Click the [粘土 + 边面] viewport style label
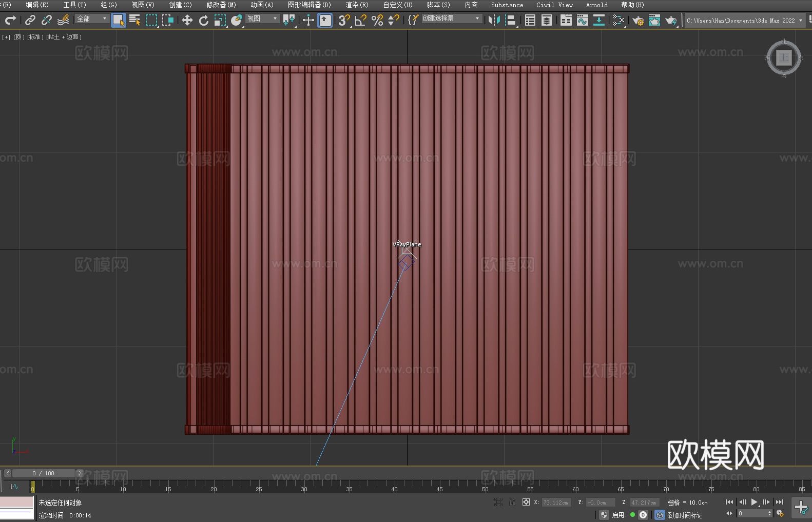This screenshot has width=812, height=522. pyautogui.click(x=64, y=37)
